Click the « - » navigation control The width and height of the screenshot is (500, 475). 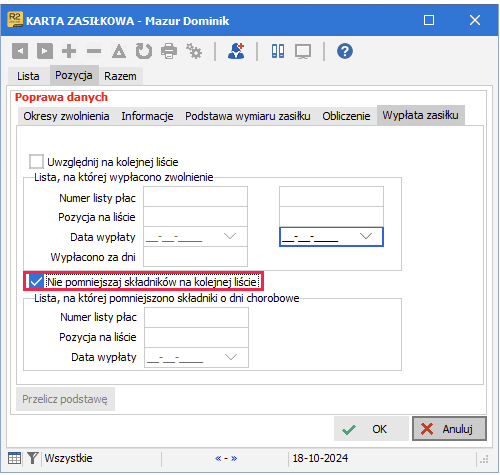pyautogui.click(x=226, y=458)
